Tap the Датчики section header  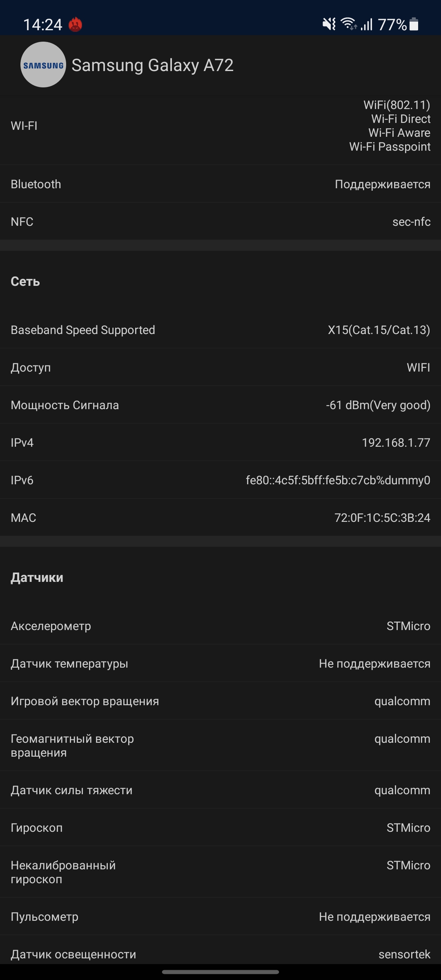(x=37, y=577)
